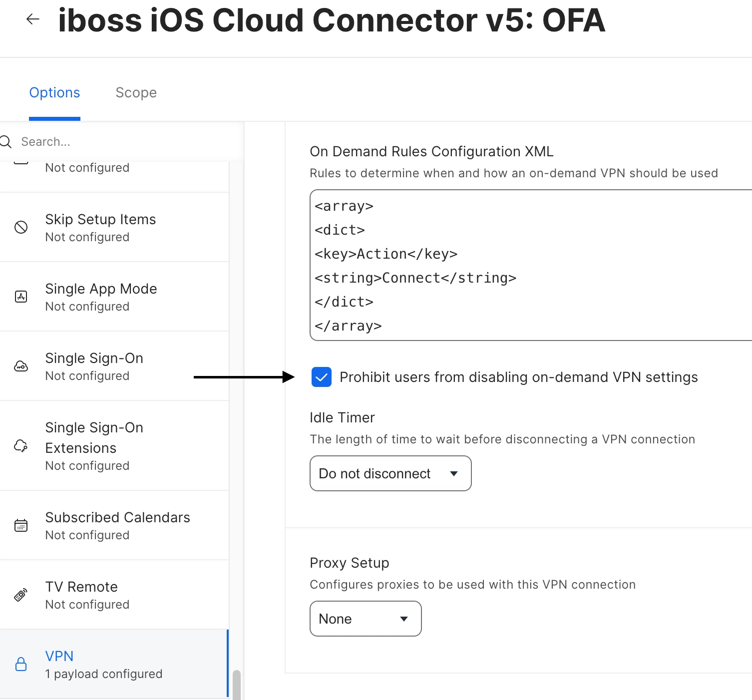Switch to the Options tab

point(54,93)
